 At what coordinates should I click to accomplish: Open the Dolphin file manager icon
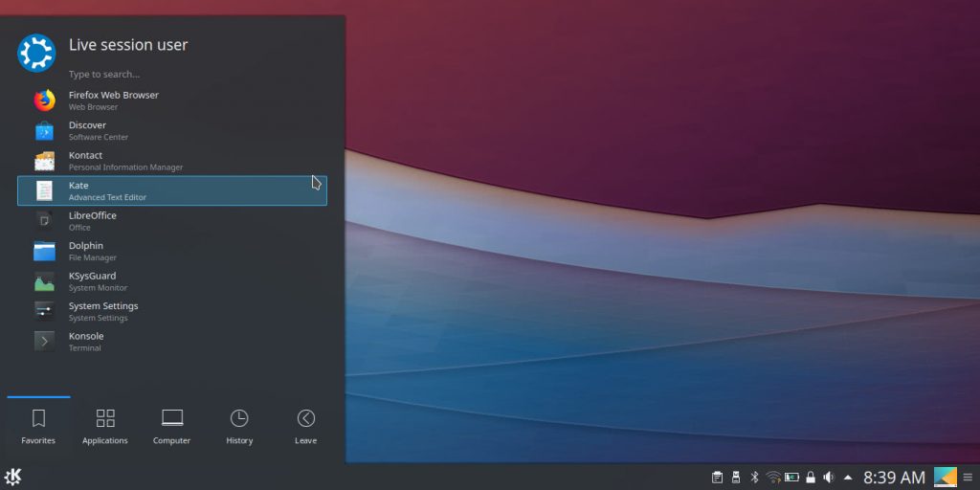[x=44, y=251]
